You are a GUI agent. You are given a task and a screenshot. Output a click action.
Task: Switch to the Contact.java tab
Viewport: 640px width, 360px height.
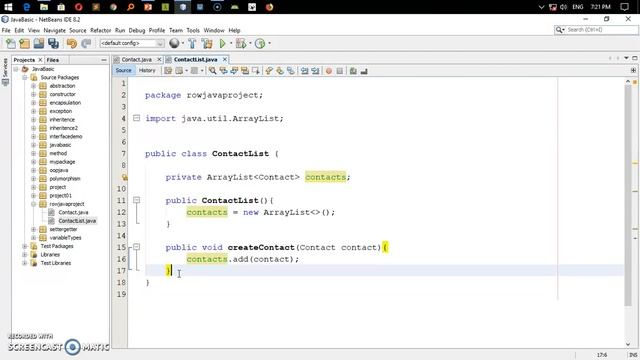coord(136,60)
